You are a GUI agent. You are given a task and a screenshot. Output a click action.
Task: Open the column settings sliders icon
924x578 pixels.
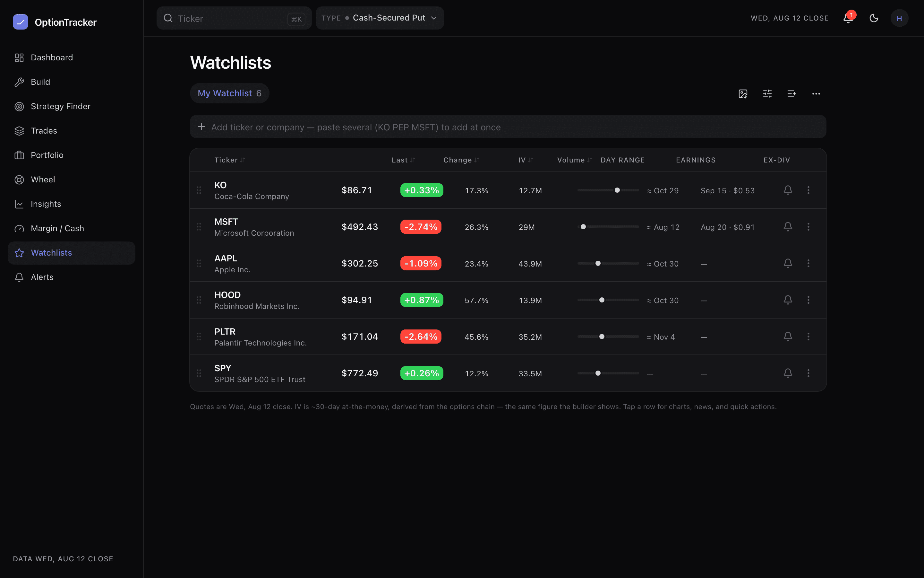click(x=767, y=94)
